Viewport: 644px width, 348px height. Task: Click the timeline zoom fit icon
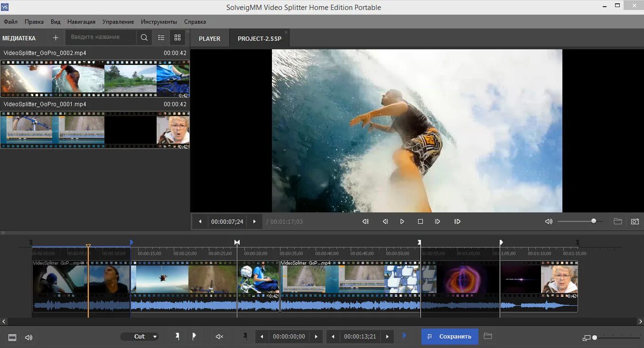pyautogui.click(x=587, y=338)
